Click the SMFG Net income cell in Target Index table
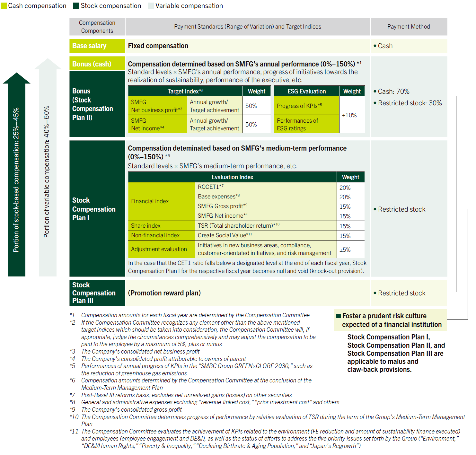The height and width of the screenshot is (455, 476). (x=157, y=124)
